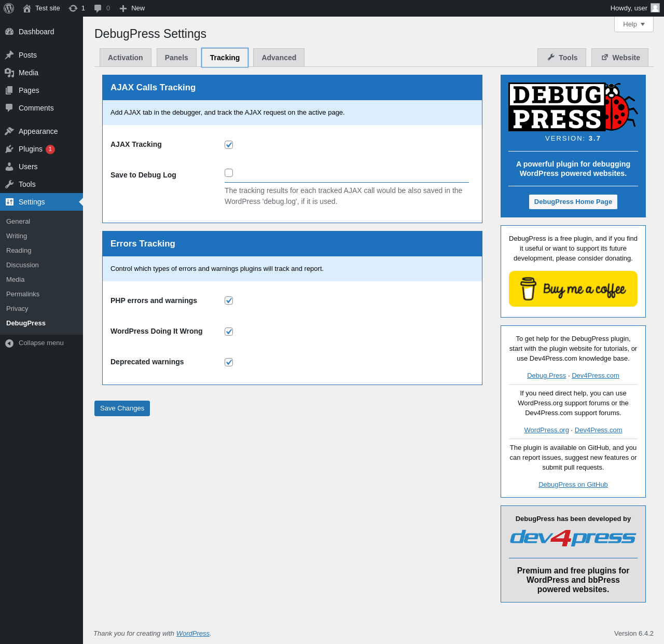
Task: Click the Settings sliders icon
Action: pos(9,202)
